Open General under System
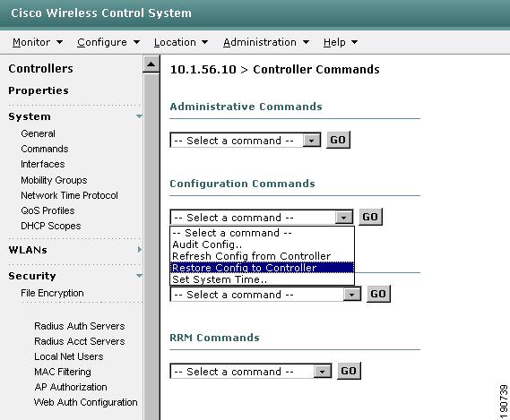Screen dimensions: 510x420 38,133
